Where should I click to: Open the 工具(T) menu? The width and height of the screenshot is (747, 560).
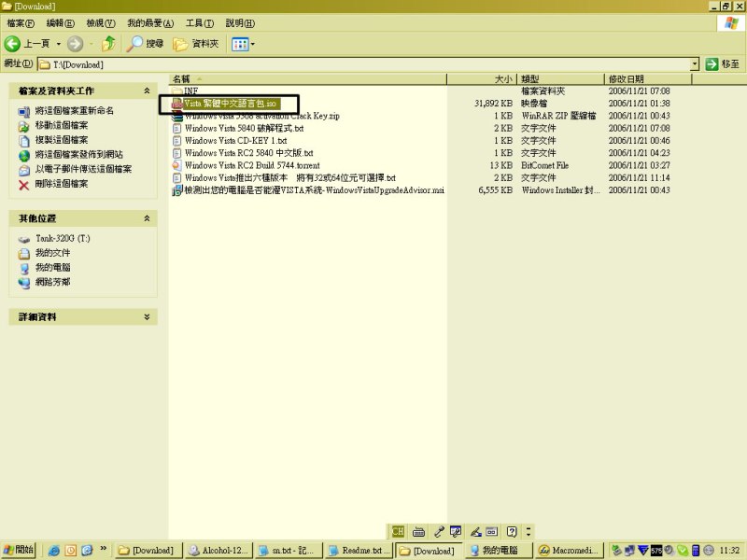pos(200,22)
